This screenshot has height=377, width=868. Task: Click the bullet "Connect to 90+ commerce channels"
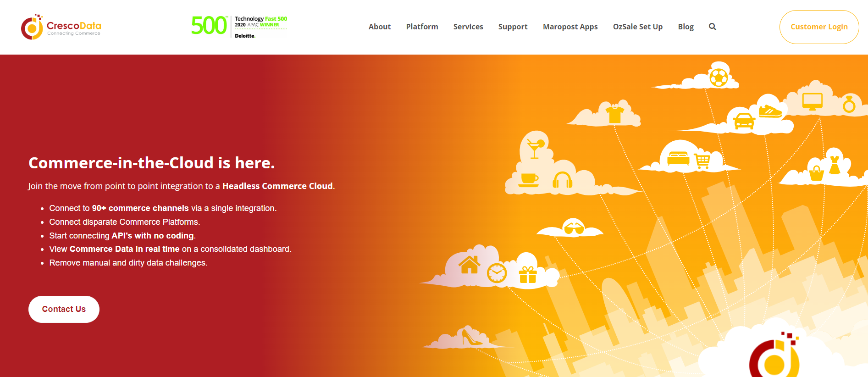(163, 208)
